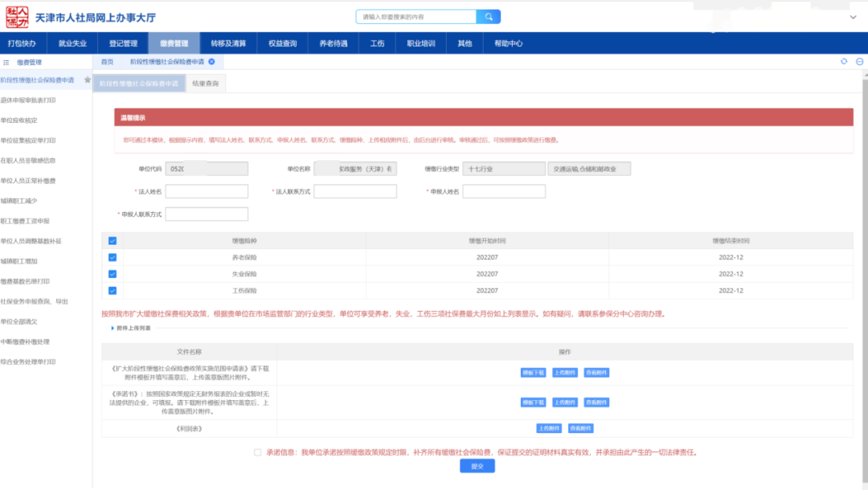The width and height of the screenshot is (868, 490).
Task: Click the search magnifier icon
Action: [488, 16]
